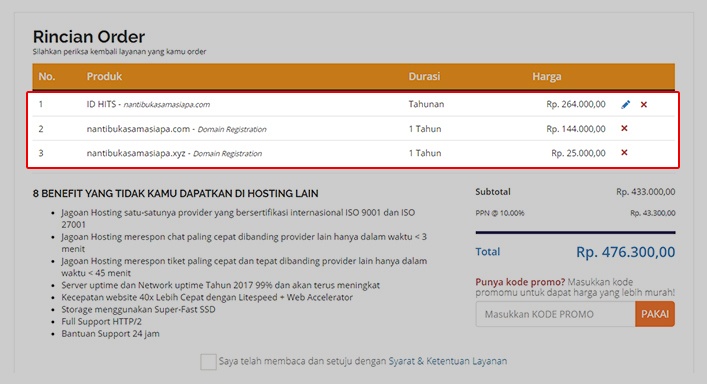Focus the Masukkan KODE PROMO field
The image size is (707, 384).
[556, 314]
